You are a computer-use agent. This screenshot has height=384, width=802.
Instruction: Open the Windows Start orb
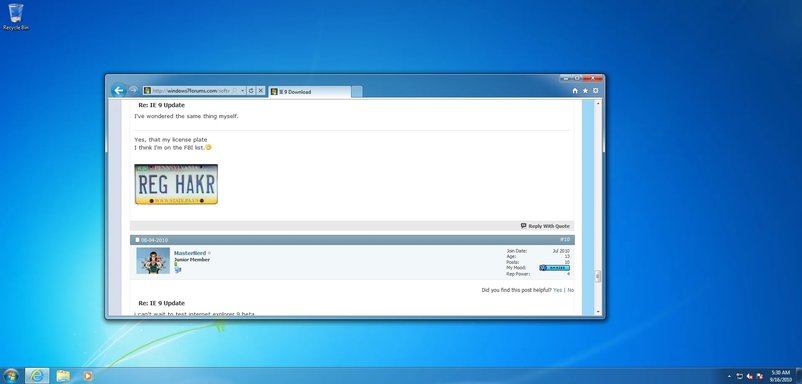10,376
